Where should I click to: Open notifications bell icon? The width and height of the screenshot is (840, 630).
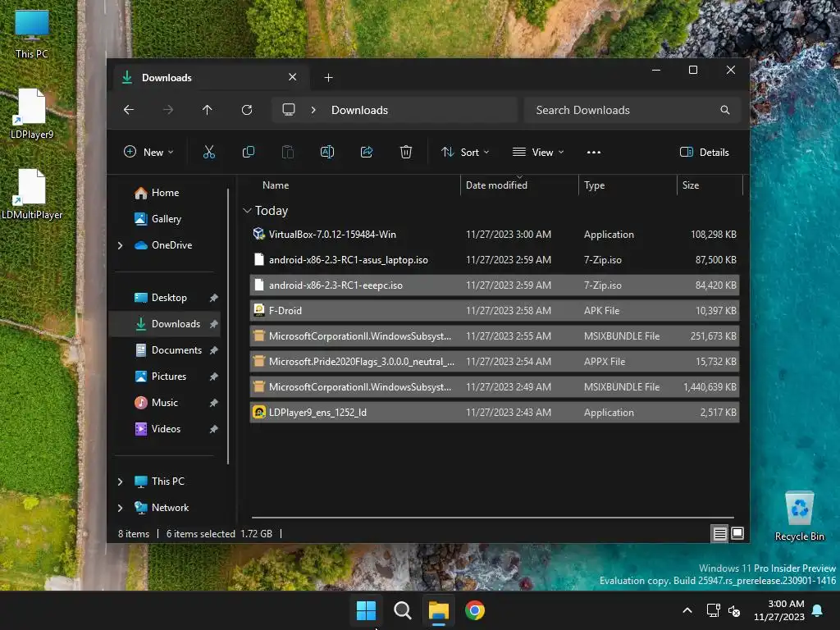click(818, 610)
